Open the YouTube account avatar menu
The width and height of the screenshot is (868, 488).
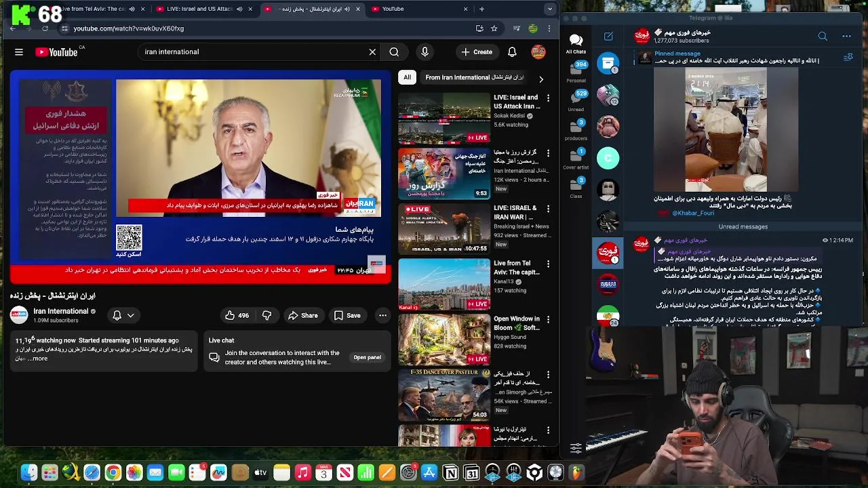point(538,52)
